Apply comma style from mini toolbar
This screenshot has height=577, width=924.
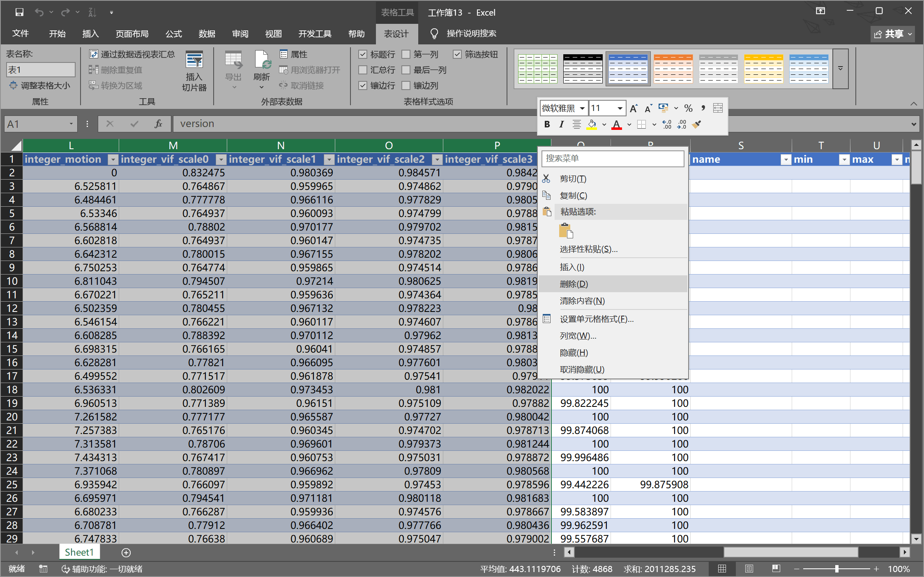click(703, 108)
